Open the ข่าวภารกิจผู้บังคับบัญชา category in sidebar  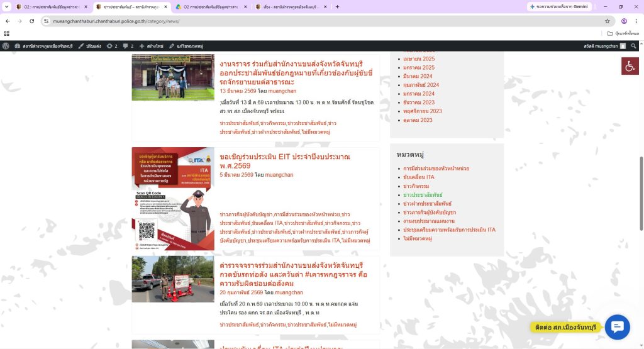429,213
